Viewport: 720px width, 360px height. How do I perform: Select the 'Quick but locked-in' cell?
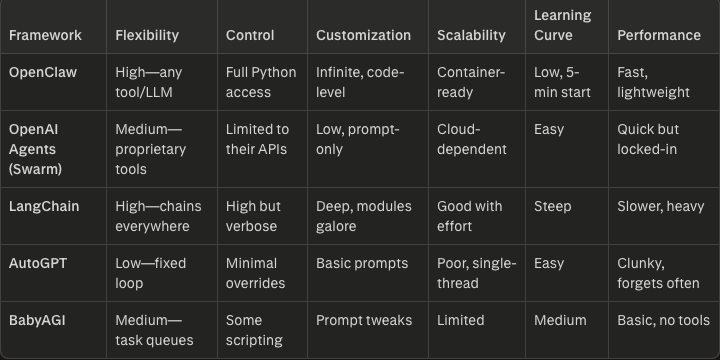648,139
